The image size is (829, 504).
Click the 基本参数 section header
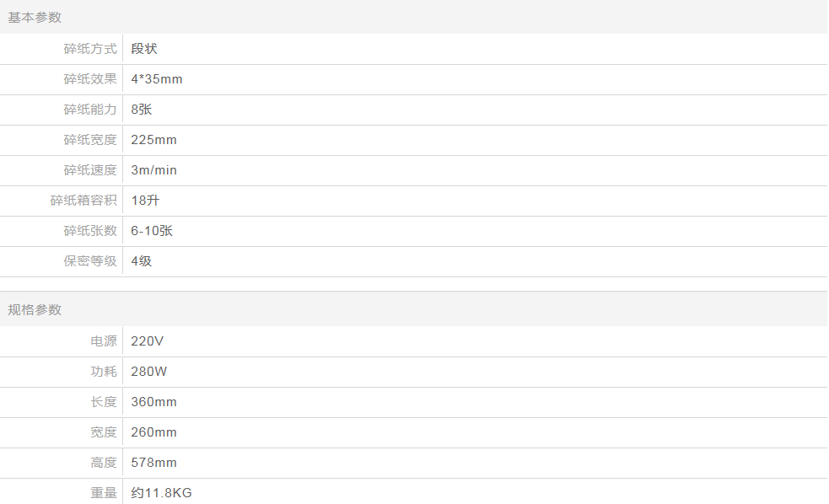click(x=35, y=18)
